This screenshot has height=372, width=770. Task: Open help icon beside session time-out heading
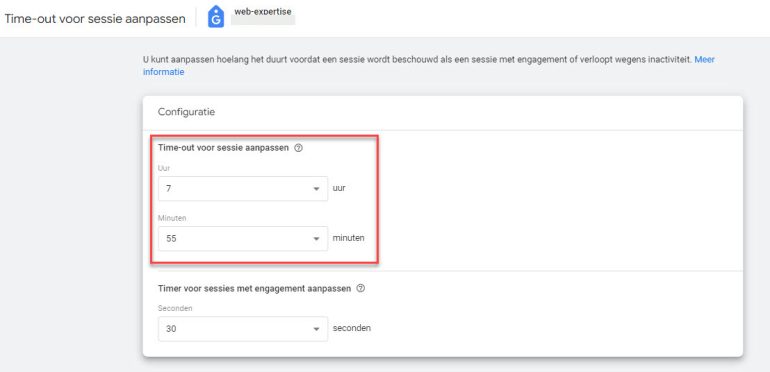pos(298,148)
